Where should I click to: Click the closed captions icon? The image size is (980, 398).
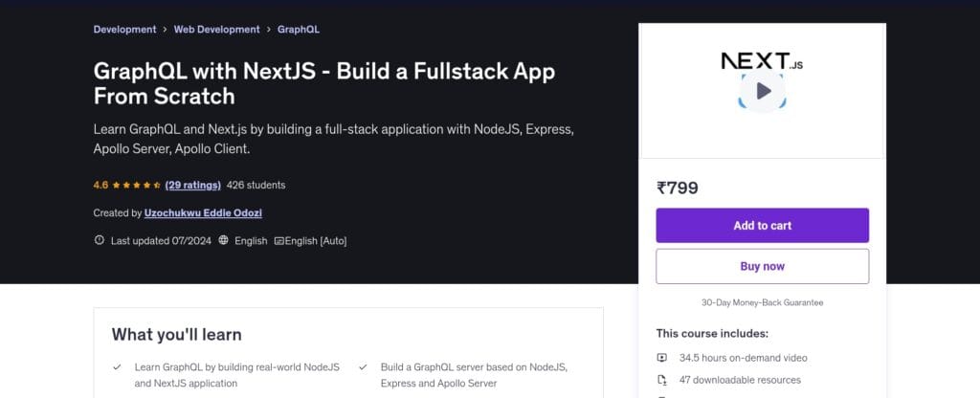[x=279, y=241]
